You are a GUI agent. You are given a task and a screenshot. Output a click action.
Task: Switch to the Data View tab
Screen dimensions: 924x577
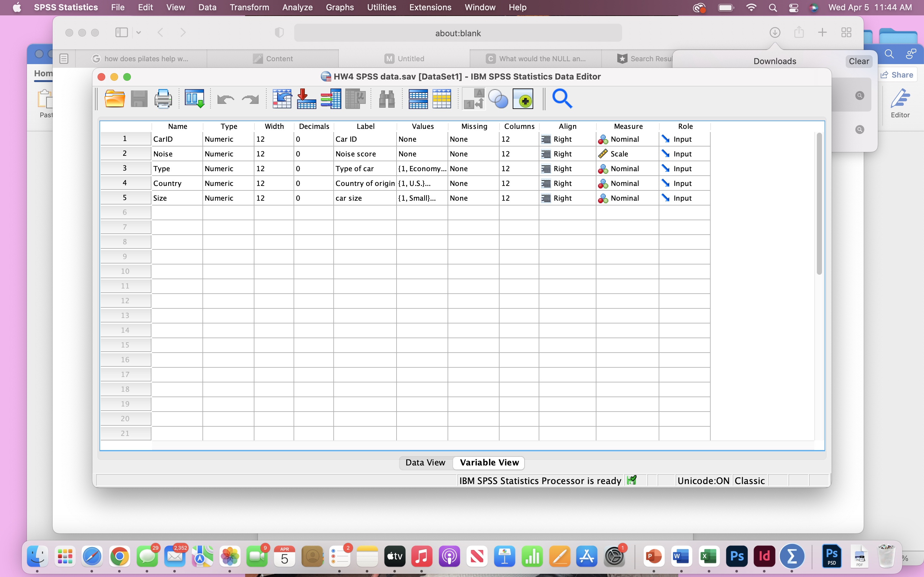pos(425,463)
